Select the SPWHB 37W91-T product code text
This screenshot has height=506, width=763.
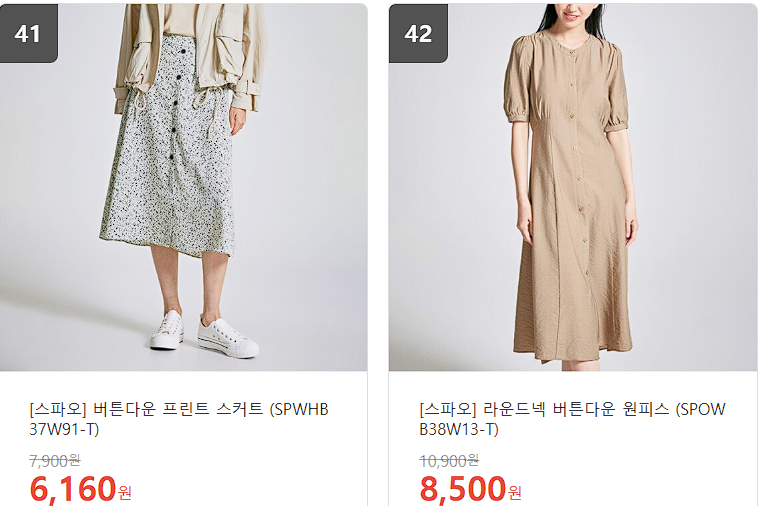click(x=179, y=419)
